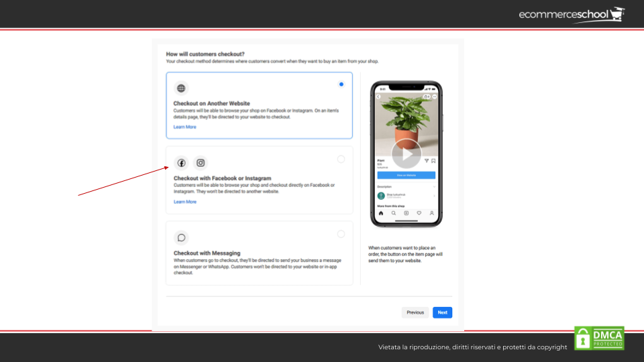
Task: Tap the heart icon in phone preview
Action: 419,213
